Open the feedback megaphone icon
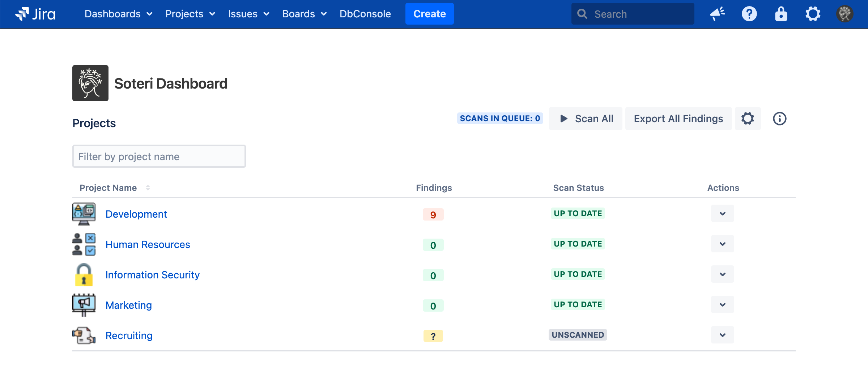The image size is (868, 376). pos(717,14)
